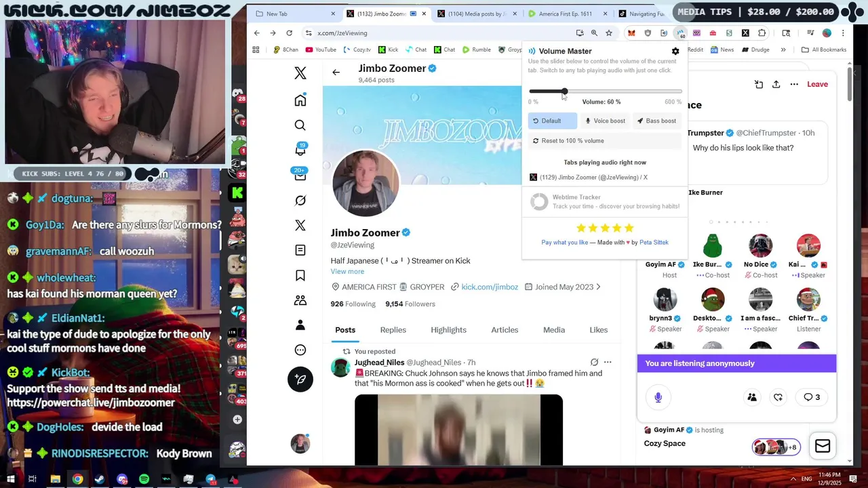Enable Bass boost mode

coord(656,121)
